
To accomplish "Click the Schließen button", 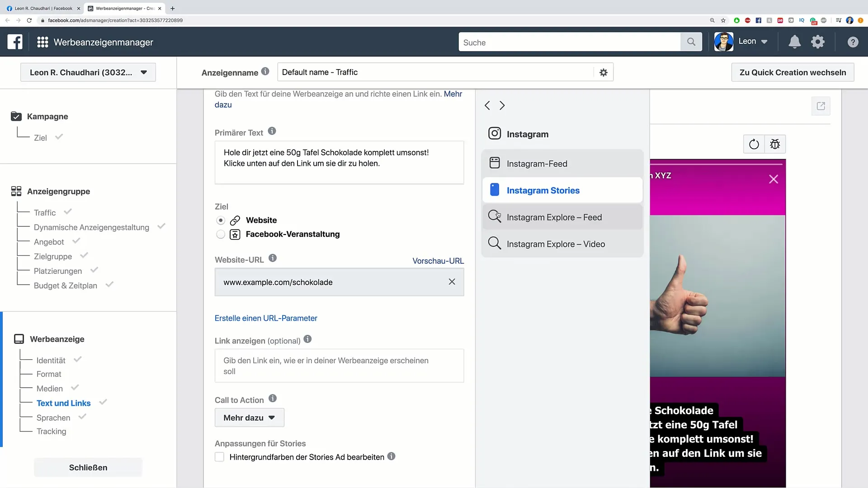I will (x=88, y=467).
